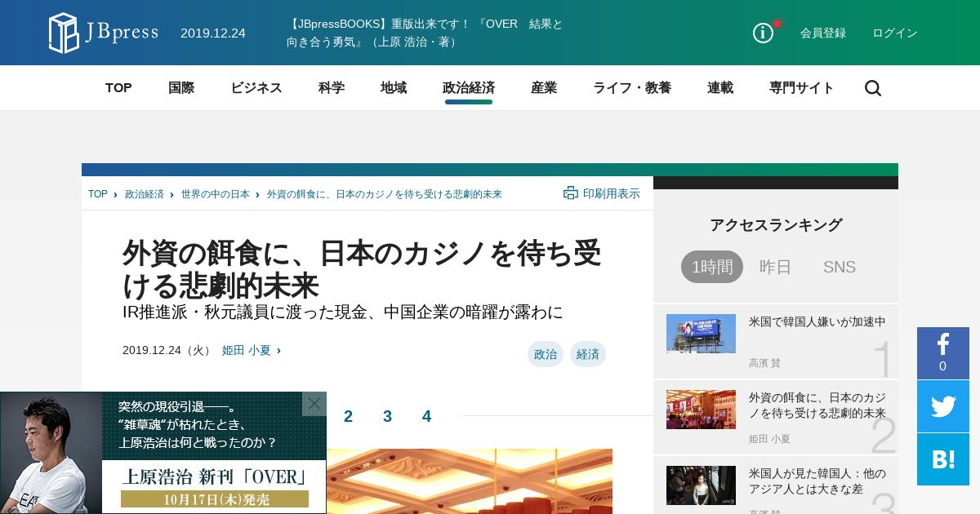Open the ライフ・教養 menu item
Viewport: 980px width, 514px height.
pyautogui.click(x=632, y=88)
